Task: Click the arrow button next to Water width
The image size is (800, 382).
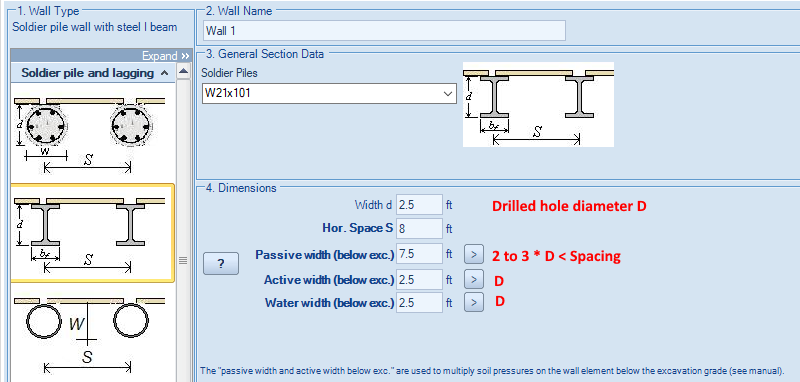Action: click(x=473, y=302)
